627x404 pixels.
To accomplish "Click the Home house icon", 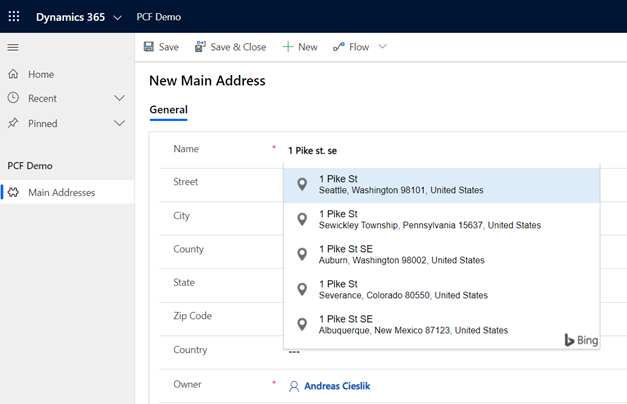I will click(13, 74).
